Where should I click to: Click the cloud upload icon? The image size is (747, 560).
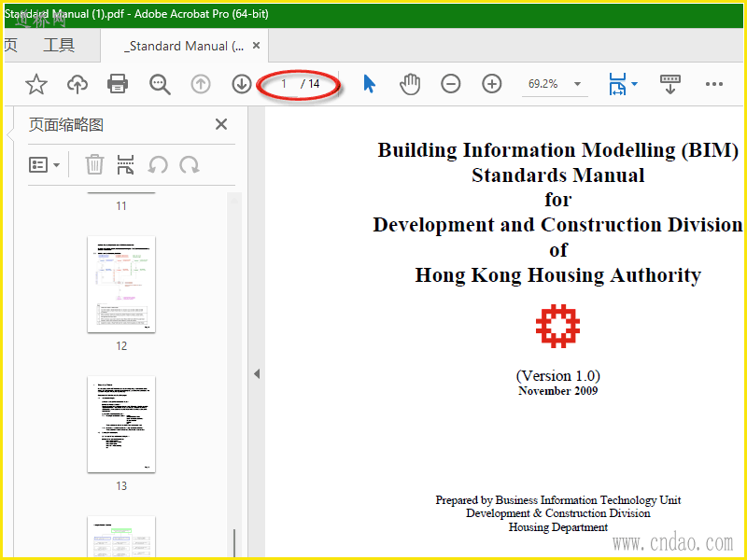point(78,84)
